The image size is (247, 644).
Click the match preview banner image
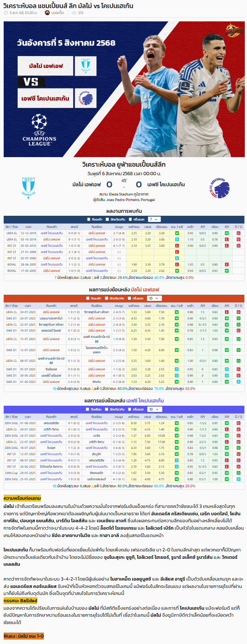coord(124,89)
